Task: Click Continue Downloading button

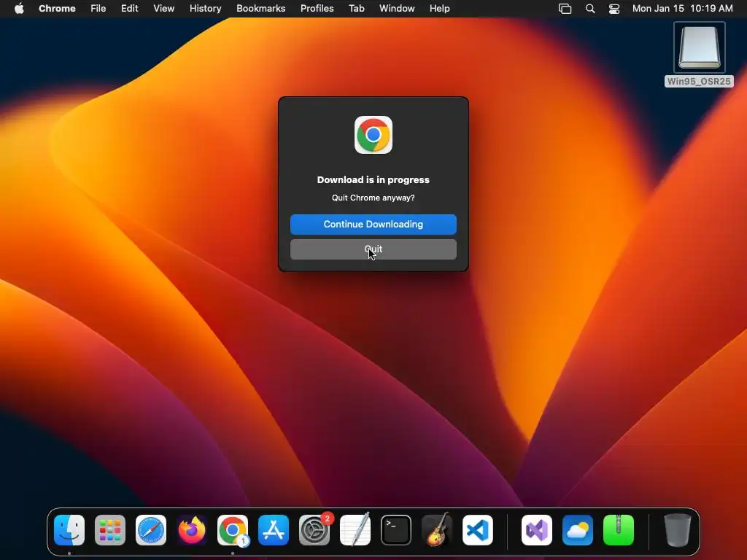Action: coord(373,225)
